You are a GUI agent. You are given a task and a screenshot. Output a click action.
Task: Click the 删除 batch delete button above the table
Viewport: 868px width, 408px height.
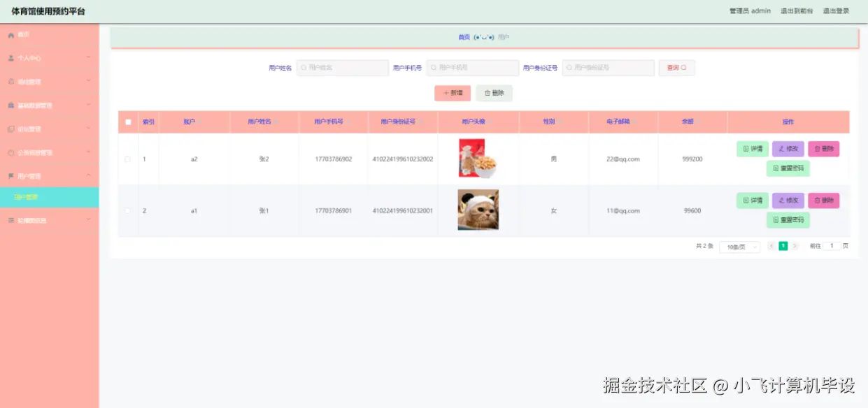pyautogui.click(x=494, y=93)
